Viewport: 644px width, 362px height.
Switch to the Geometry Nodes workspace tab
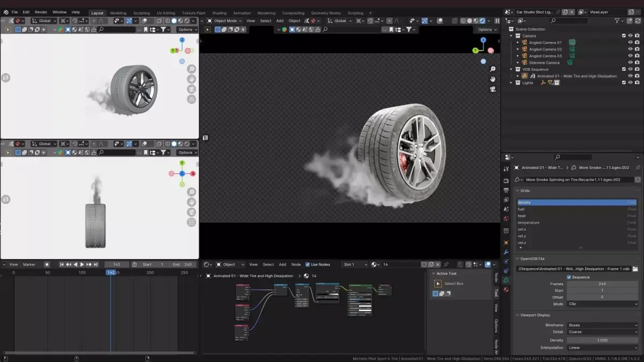[326, 13]
